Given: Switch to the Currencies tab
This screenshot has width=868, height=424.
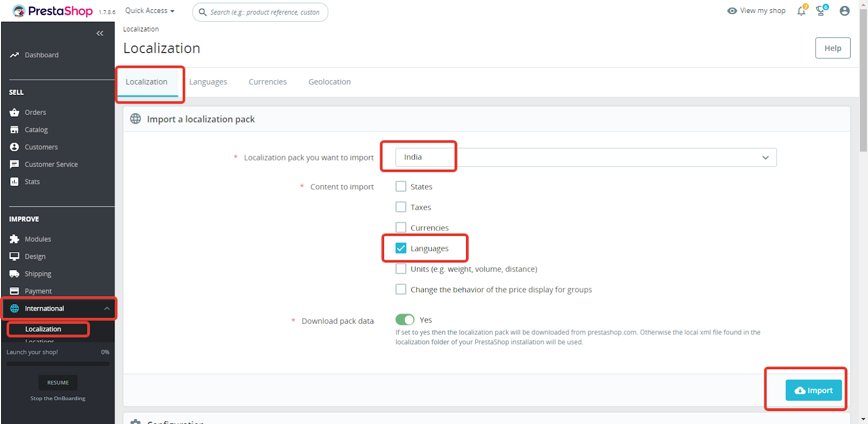Looking at the screenshot, I should click(267, 82).
